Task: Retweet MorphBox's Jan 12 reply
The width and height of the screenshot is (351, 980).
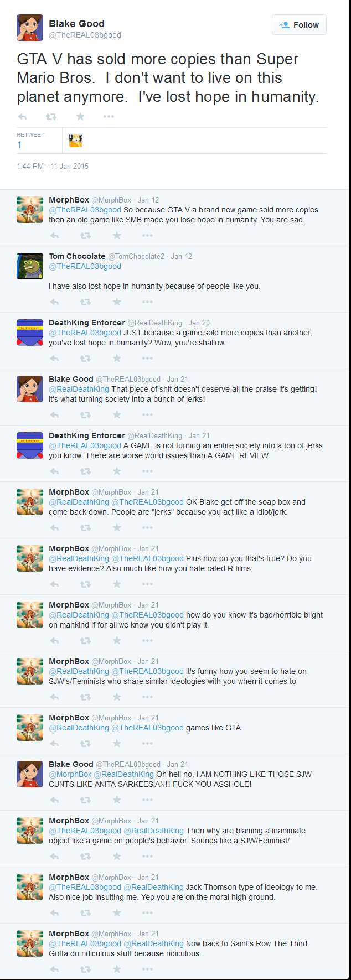Action: point(85,236)
